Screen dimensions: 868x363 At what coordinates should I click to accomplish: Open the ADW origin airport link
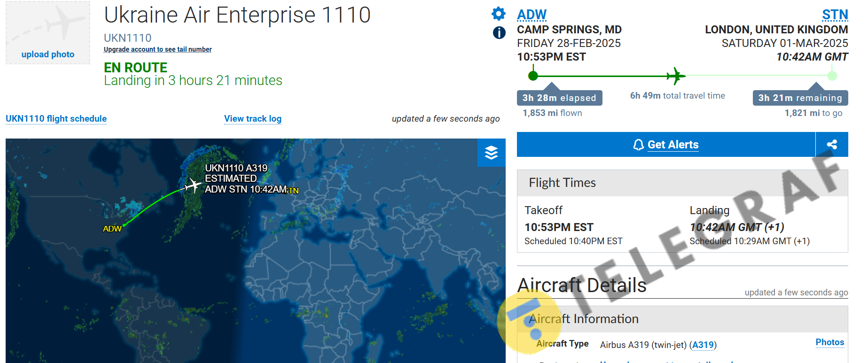tap(532, 15)
